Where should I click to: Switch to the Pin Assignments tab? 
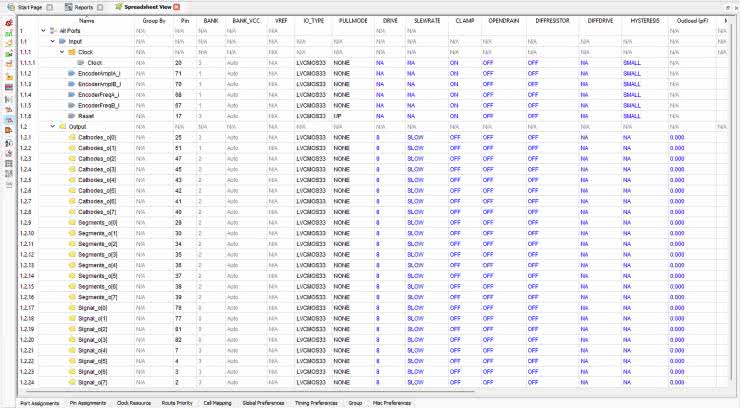(87, 403)
